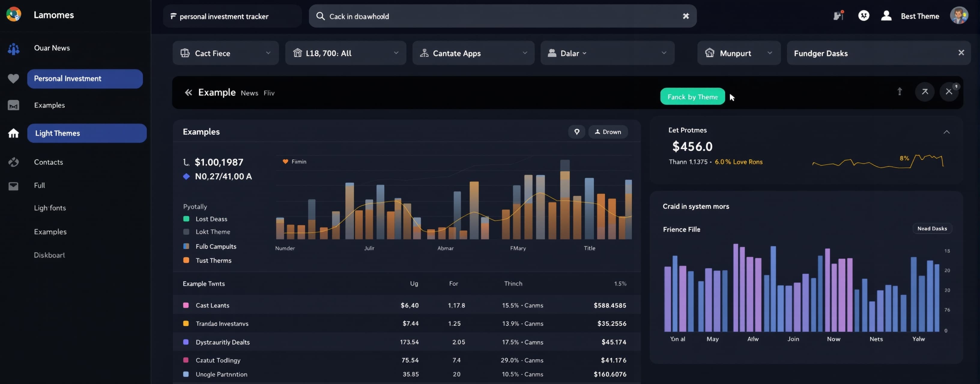Viewport: 980px width, 384px height.
Task: Click the home icon beside Light Themes
Action: click(13, 133)
